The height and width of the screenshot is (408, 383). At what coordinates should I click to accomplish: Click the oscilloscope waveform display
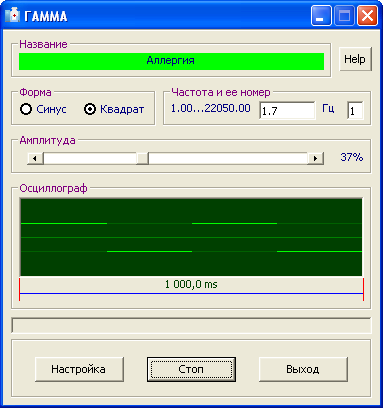pyautogui.click(x=191, y=237)
